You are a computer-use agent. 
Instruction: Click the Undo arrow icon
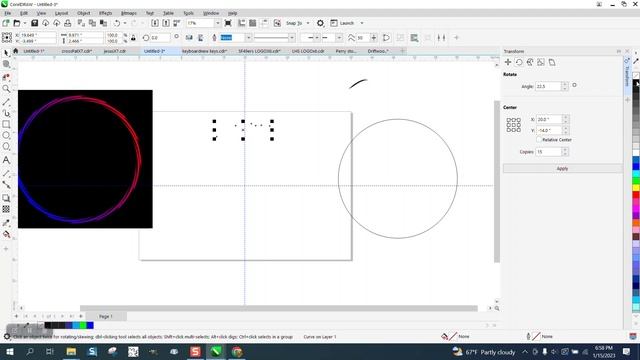117,23
